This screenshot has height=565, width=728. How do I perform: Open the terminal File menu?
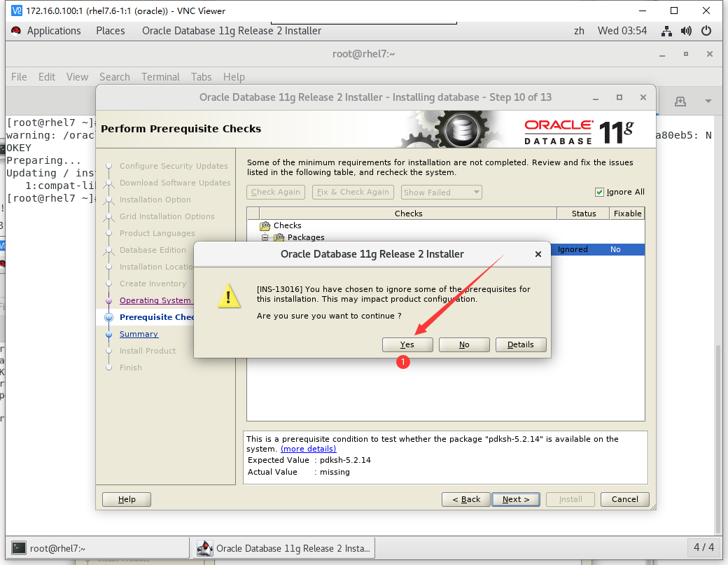[19, 76]
